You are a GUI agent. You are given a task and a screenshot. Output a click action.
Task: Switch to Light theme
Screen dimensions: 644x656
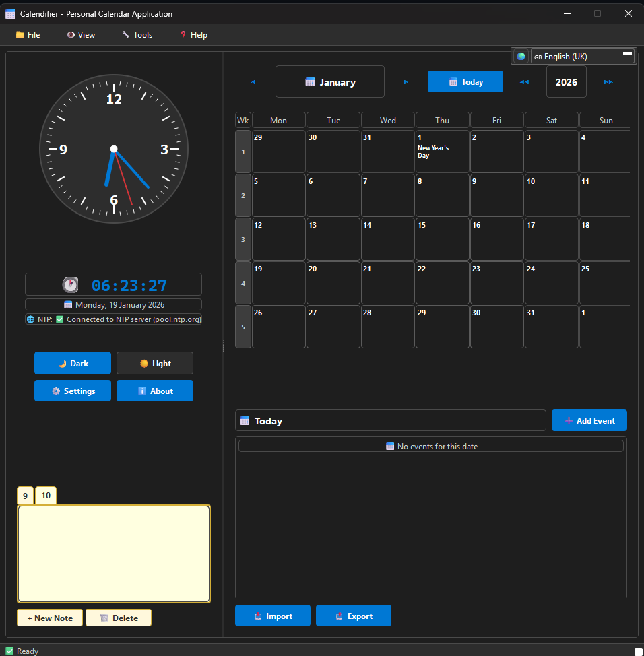pyautogui.click(x=155, y=363)
